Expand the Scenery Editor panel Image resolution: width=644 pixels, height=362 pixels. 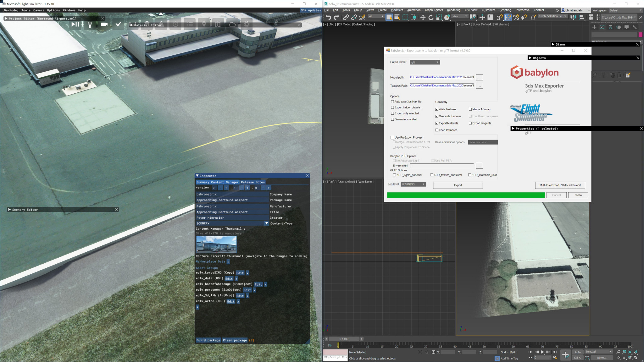[9, 210]
